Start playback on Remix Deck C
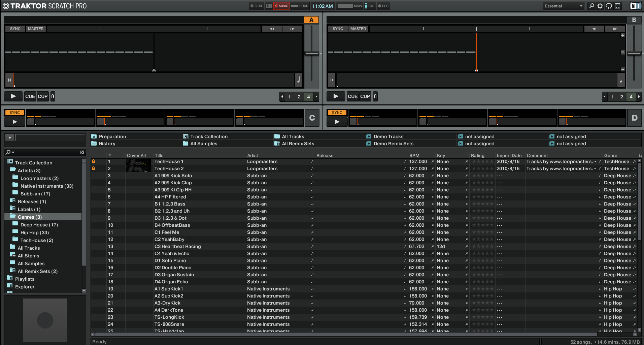 coord(15,122)
